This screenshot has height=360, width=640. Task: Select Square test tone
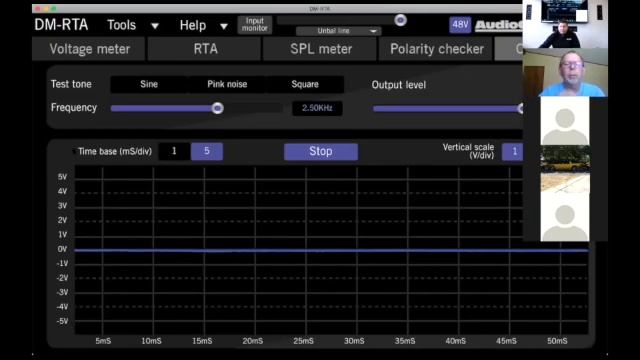point(305,84)
